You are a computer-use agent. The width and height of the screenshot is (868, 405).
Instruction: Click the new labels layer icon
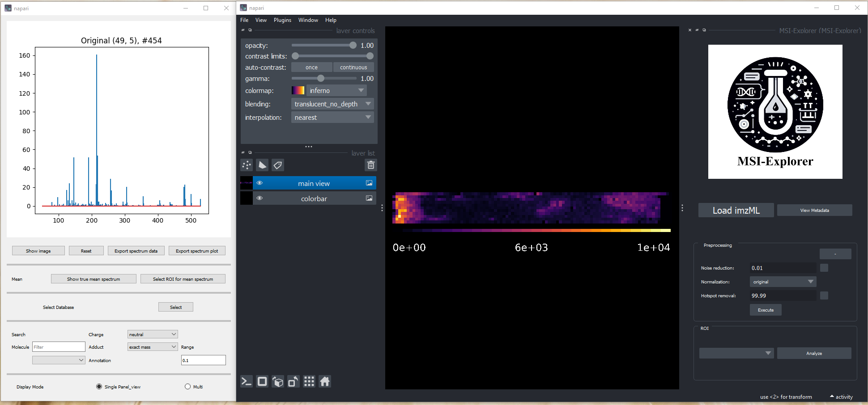click(x=278, y=165)
